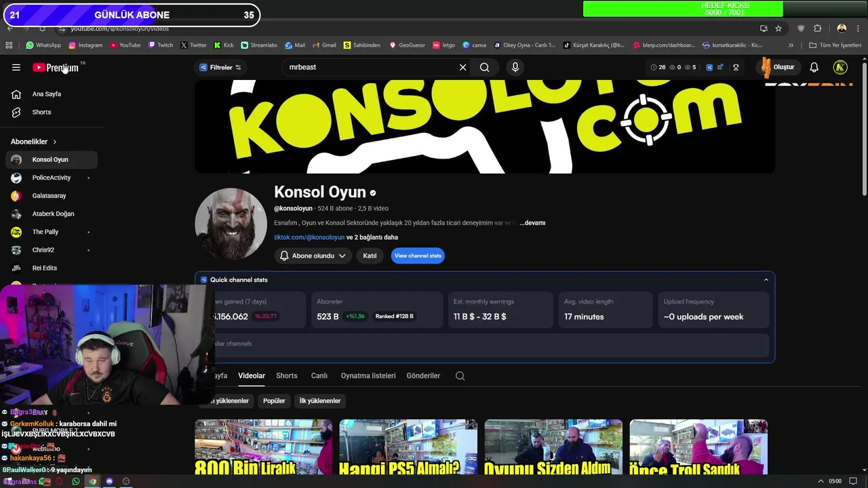
Task: Show ve 2 bağlantı daha links
Action: point(372,237)
